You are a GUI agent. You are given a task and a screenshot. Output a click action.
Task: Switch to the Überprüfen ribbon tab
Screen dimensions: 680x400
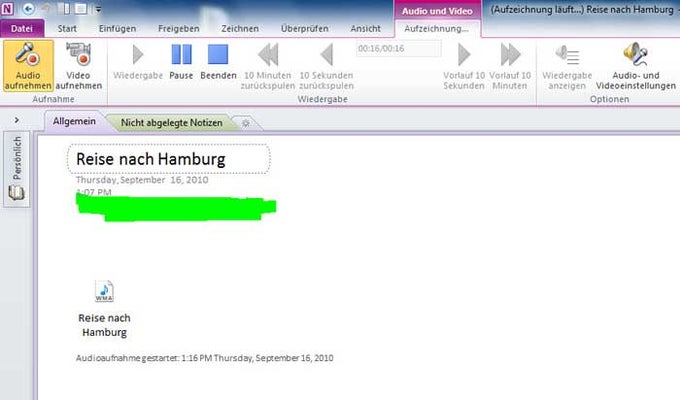tap(304, 29)
